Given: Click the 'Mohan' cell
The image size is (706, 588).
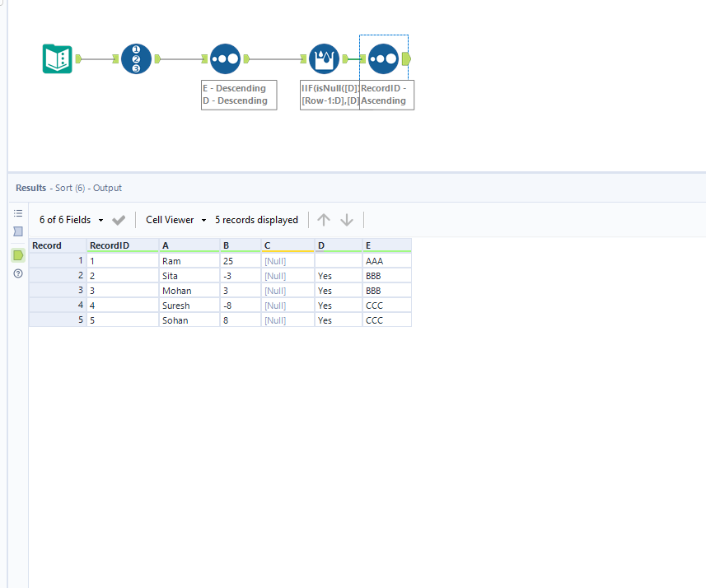Looking at the screenshot, I should [x=189, y=291].
